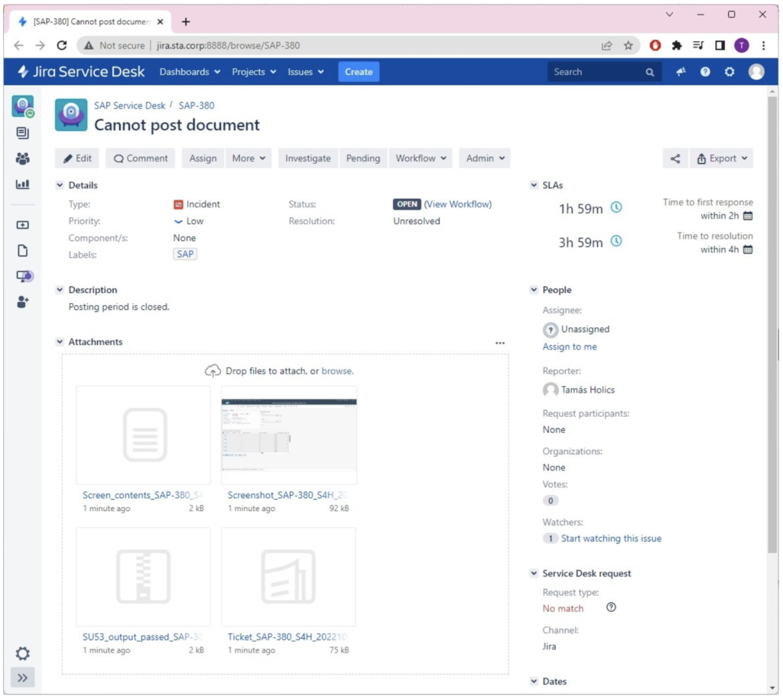Open the Dashboards menu
783x700 pixels.
pyautogui.click(x=189, y=72)
